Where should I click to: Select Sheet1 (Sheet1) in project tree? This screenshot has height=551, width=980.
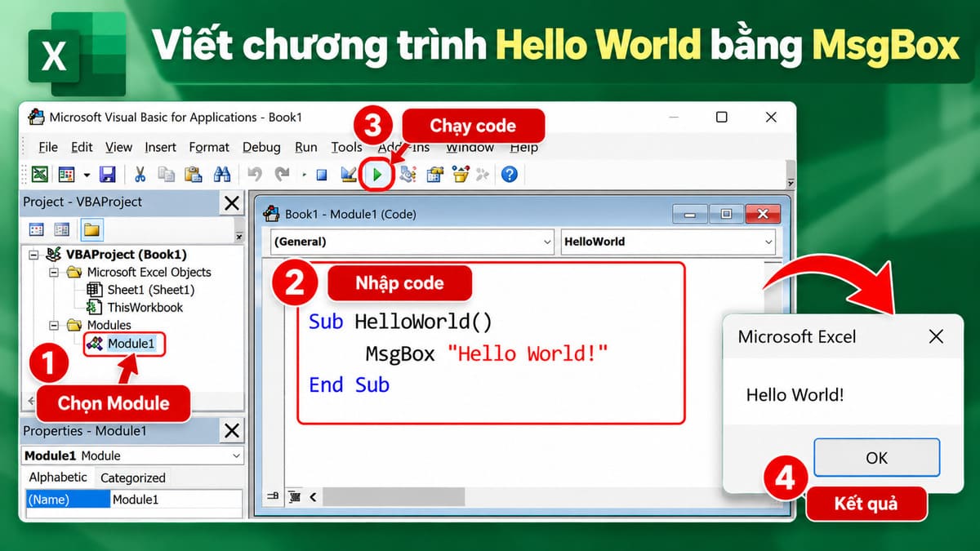click(x=151, y=290)
